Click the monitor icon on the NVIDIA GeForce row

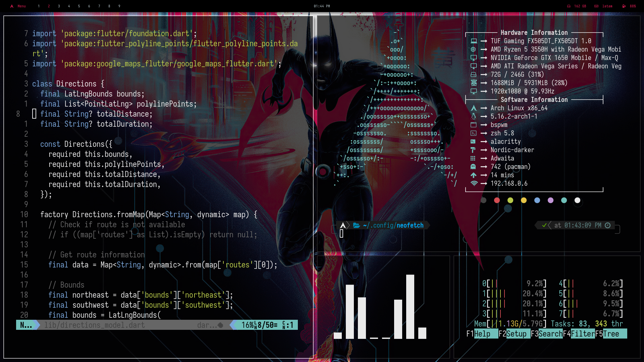pos(474,58)
